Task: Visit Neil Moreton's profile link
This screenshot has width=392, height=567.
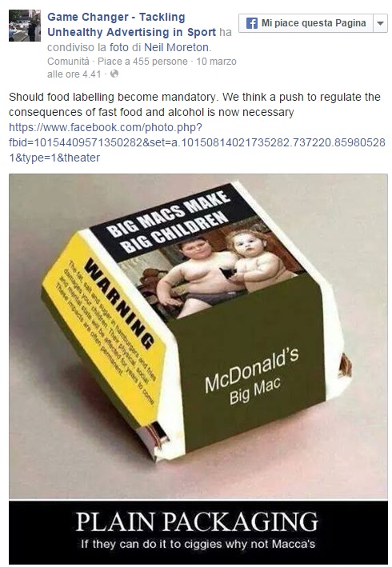Action: click(177, 47)
